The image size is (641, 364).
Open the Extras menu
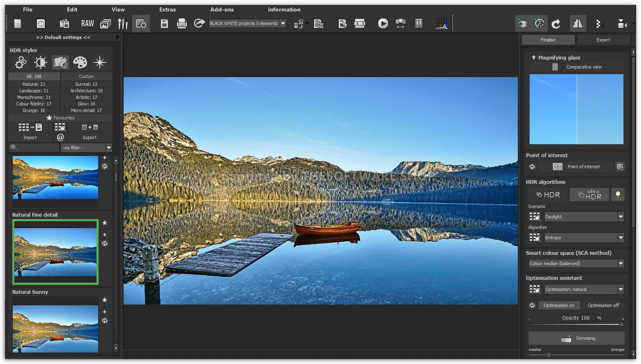click(168, 9)
